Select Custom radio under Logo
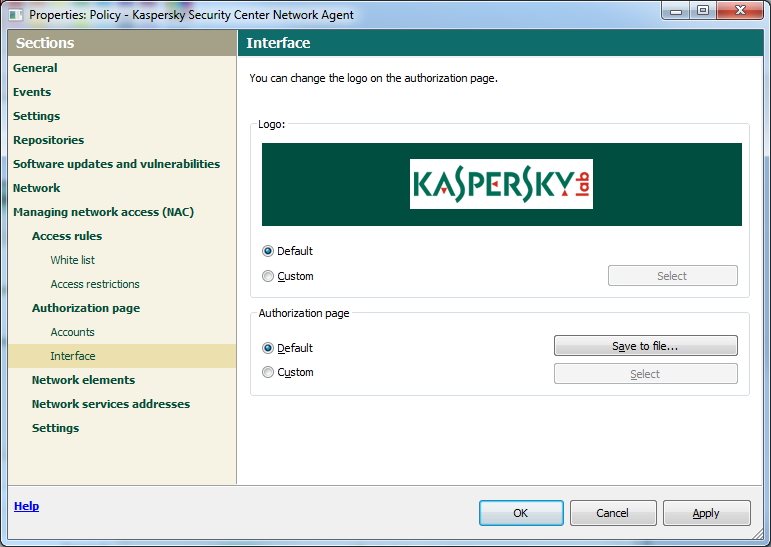This screenshot has width=771, height=547. click(x=268, y=276)
